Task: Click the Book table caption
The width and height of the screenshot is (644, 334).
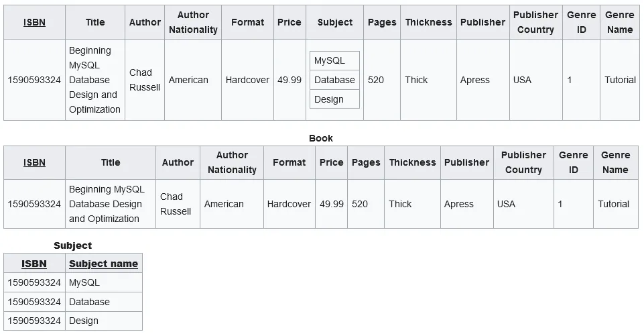Action: point(321,138)
